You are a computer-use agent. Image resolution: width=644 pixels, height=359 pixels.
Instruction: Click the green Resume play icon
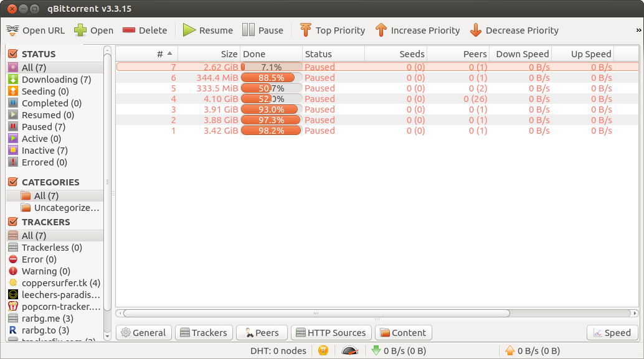click(189, 30)
